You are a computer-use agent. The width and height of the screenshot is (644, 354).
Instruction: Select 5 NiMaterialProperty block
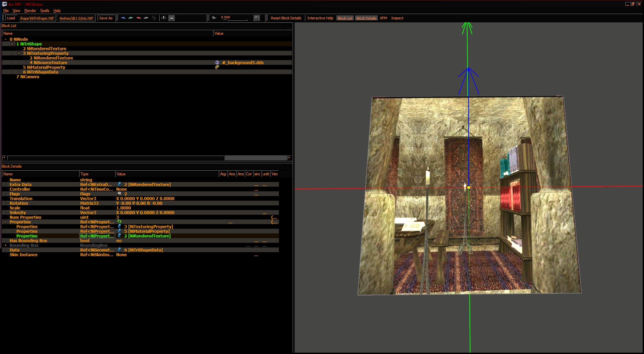tap(44, 67)
